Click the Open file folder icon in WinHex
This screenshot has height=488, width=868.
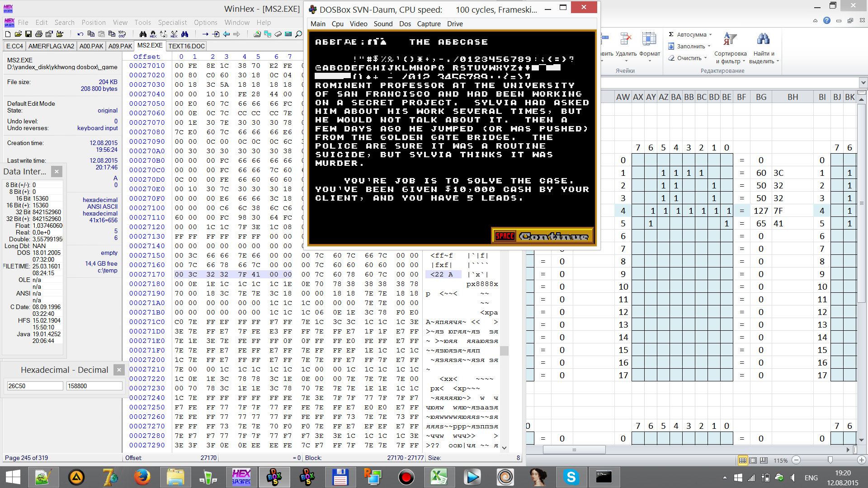pyautogui.click(x=18, y=34)
